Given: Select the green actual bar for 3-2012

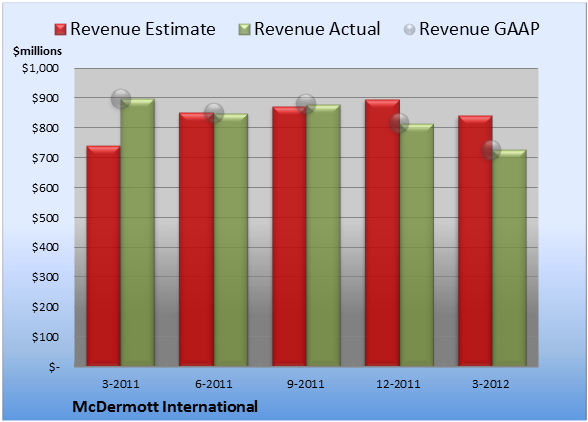Looking at the screenshot, I should [509, 258].
